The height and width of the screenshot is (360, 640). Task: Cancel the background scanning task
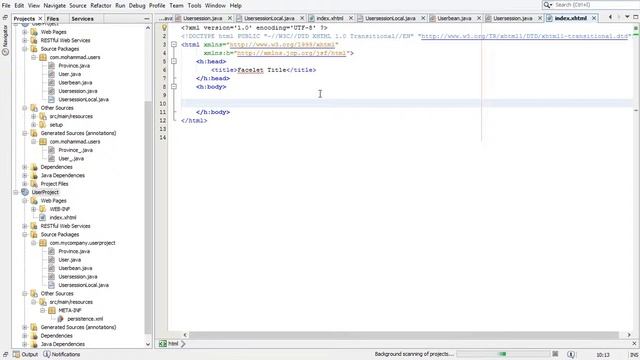[x=555, y=354]
